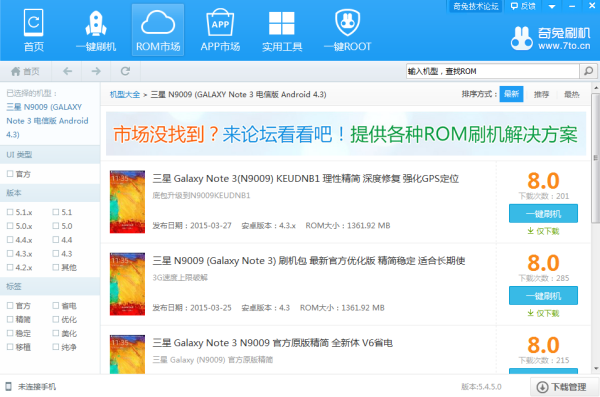Open the 反馈 feedback button
This screenshot has height=397, width=600.
point(523,6)
